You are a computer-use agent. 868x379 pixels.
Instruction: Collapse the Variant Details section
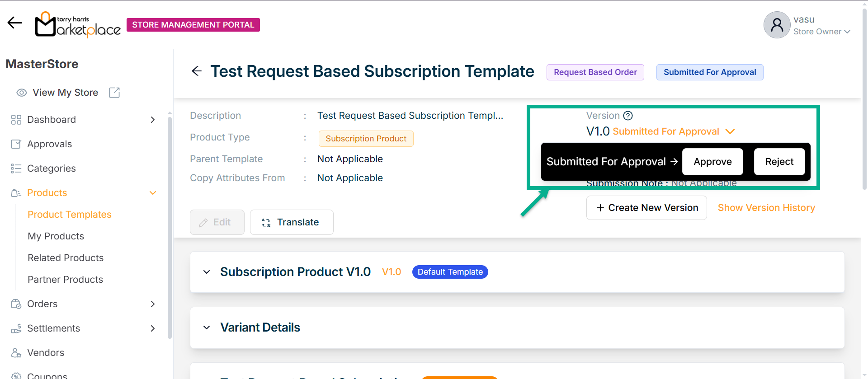[x=207, y=328]
